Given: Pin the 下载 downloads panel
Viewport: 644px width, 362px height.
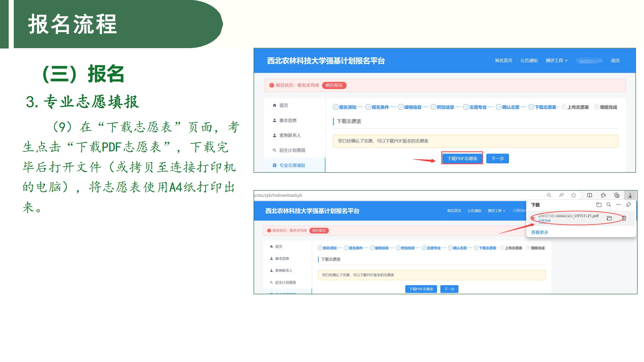Looking at the screenshot, I should pos(628,205).
